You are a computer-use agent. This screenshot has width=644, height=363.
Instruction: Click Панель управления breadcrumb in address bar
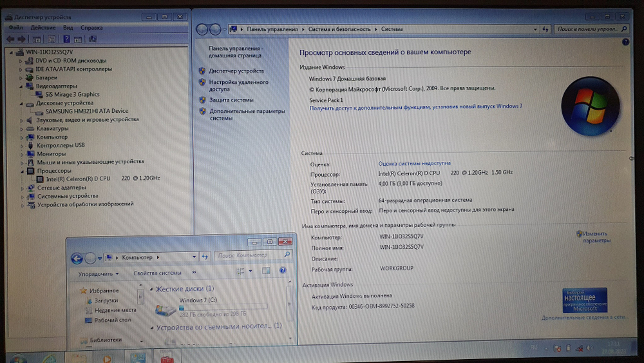[x=272, y=29]
